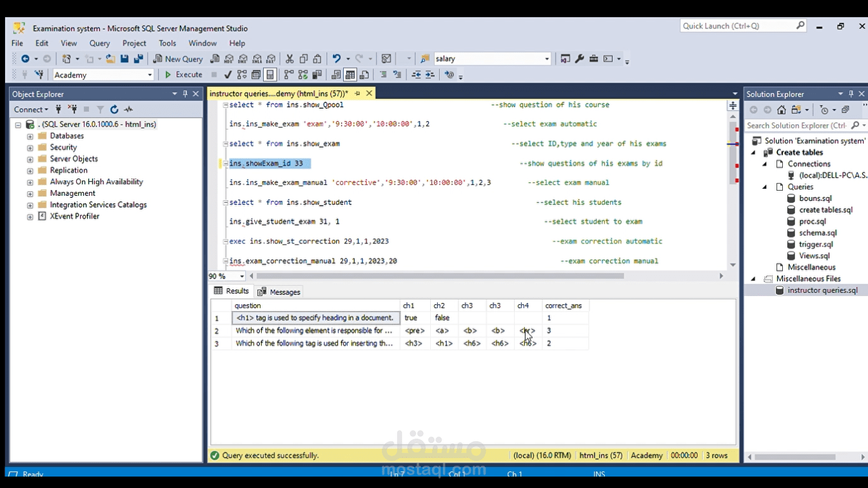Viewport: 868px width, 488px height.
Task: Click the Execute query button
Action: [183, 75]
